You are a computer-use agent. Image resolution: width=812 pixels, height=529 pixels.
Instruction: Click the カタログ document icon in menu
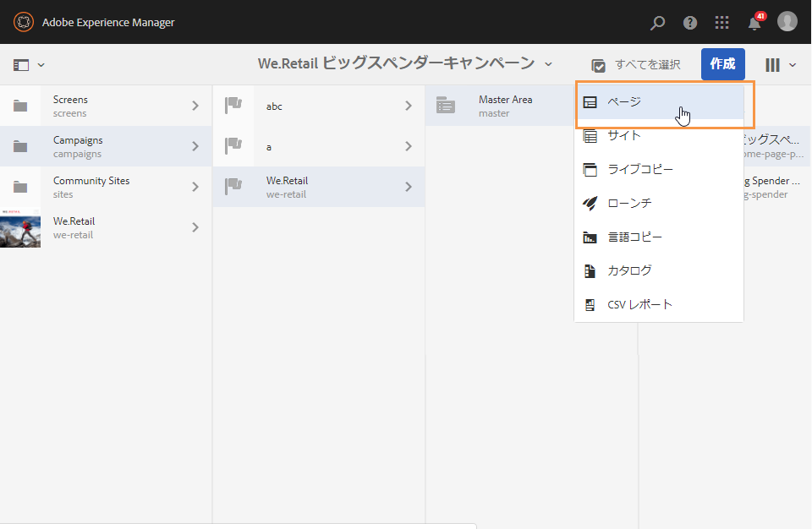click(x=590, y=271)
